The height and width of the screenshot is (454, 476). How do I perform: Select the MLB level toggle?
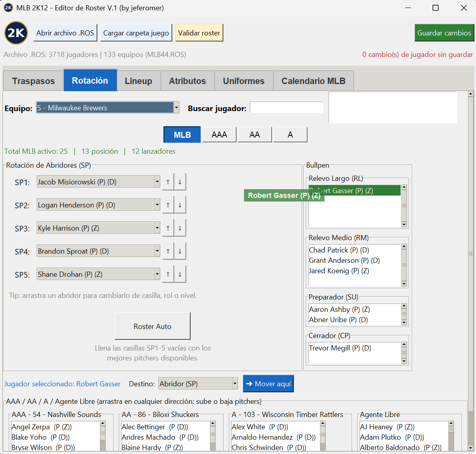[182, 135]
